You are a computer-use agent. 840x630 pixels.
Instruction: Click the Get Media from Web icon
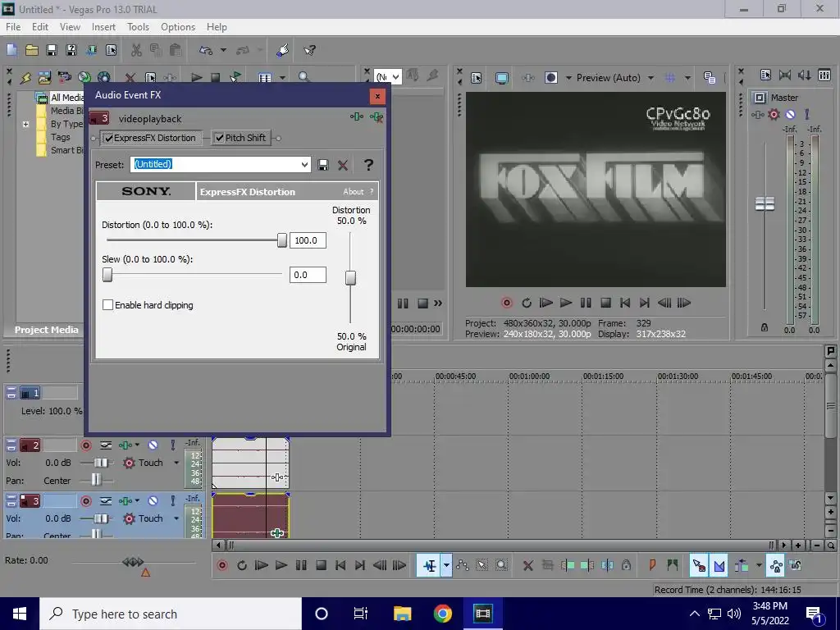click(x=104, y=78)
